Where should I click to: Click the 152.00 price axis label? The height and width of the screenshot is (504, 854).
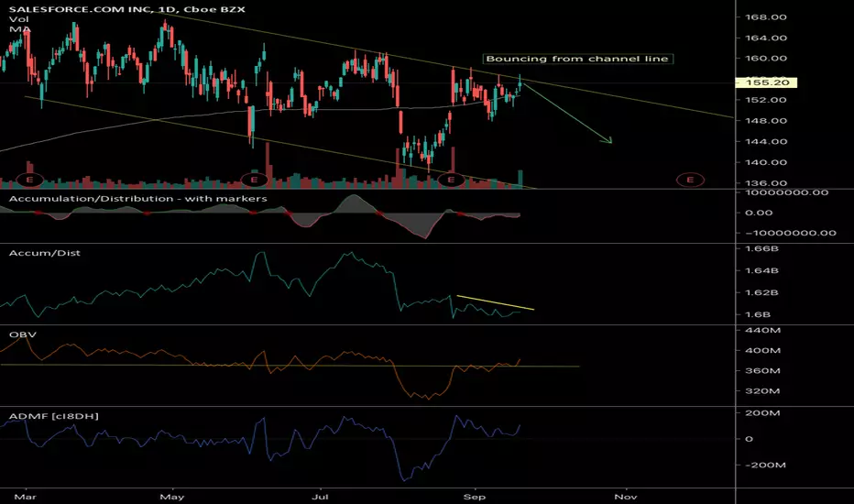766,100
